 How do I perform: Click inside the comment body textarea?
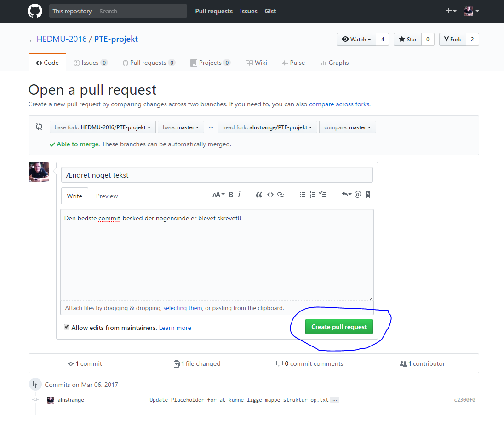coord(217,255)
